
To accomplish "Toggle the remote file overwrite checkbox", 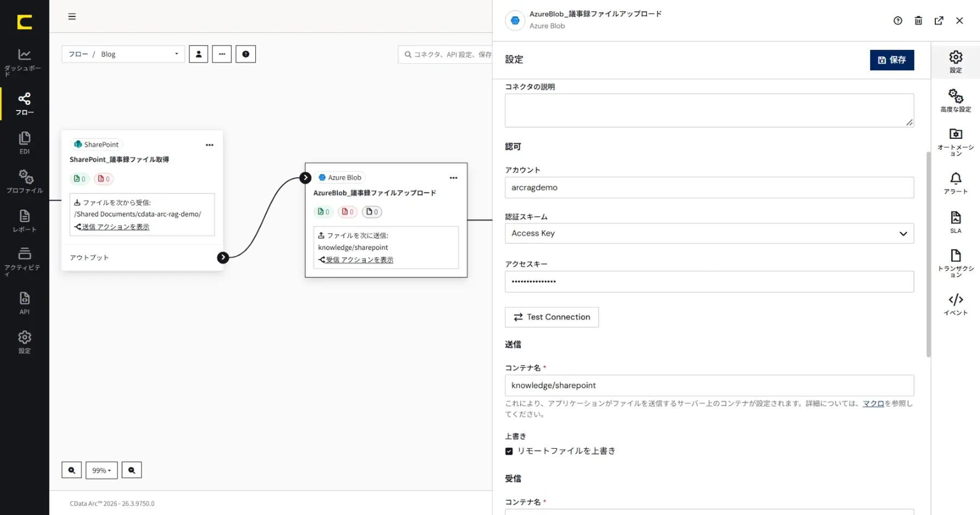I will click(x=509, y=451).
